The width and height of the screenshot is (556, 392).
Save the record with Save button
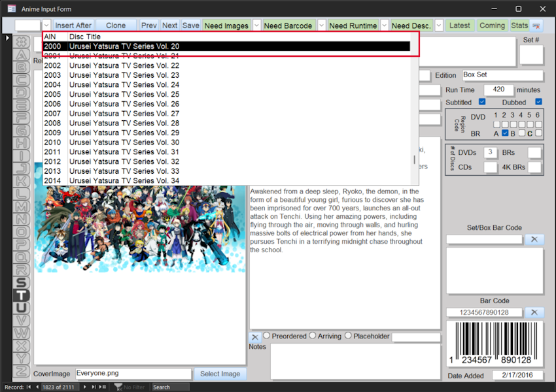(191, 25)
